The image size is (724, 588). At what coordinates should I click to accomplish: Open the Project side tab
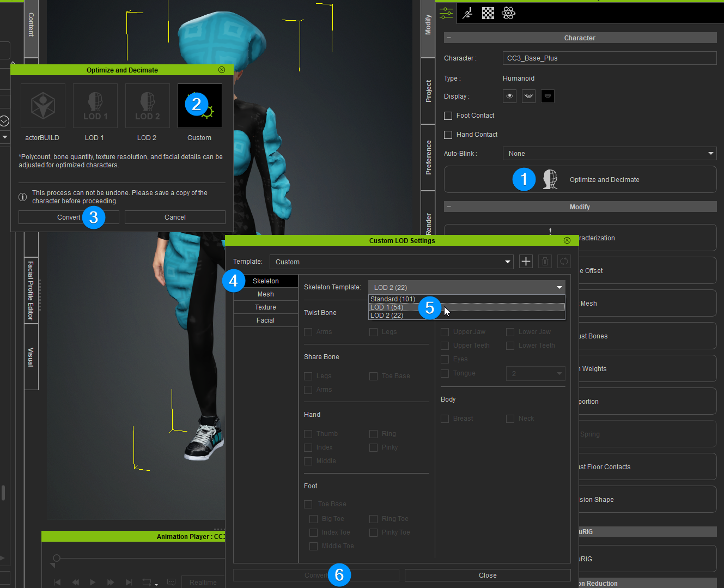point(428,91)
